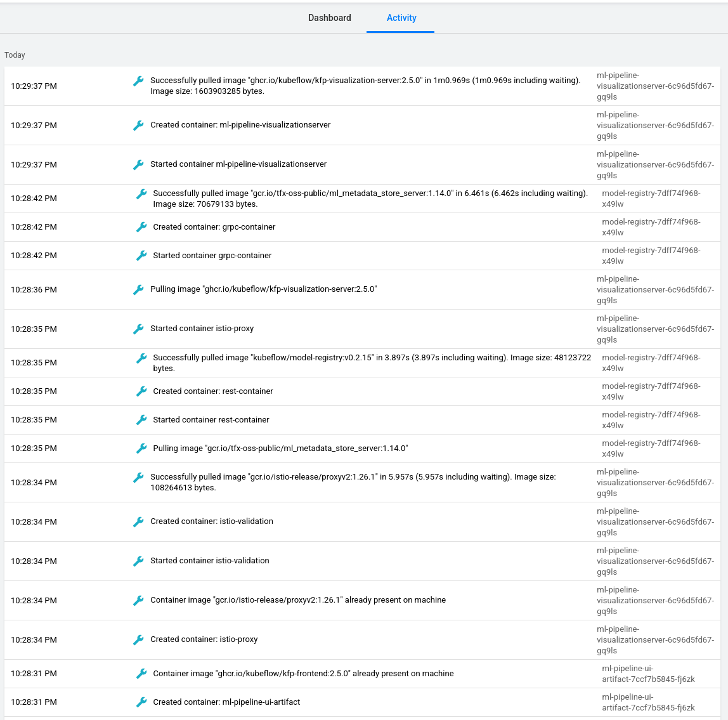
Task: Click message 'Created container: rest-container'
Action: (x=212, y=391)
